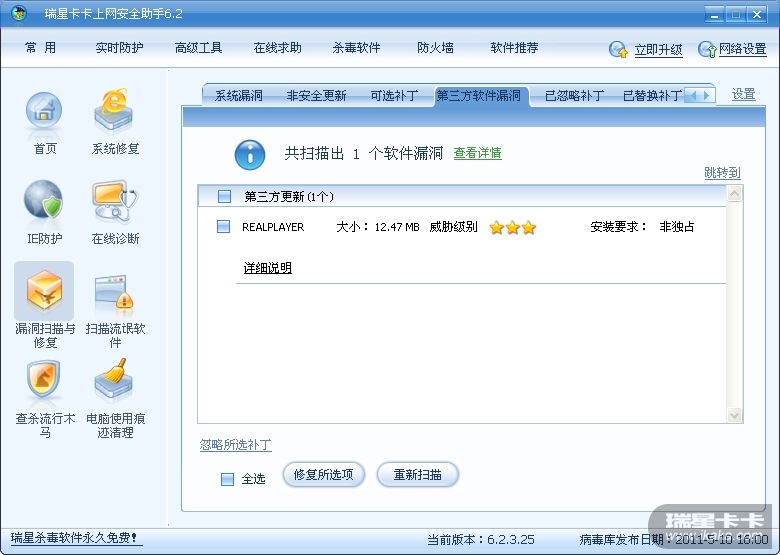Click the app logo in title bar
This screenshot has width=780, height=555.
click(x=18, y=12)
